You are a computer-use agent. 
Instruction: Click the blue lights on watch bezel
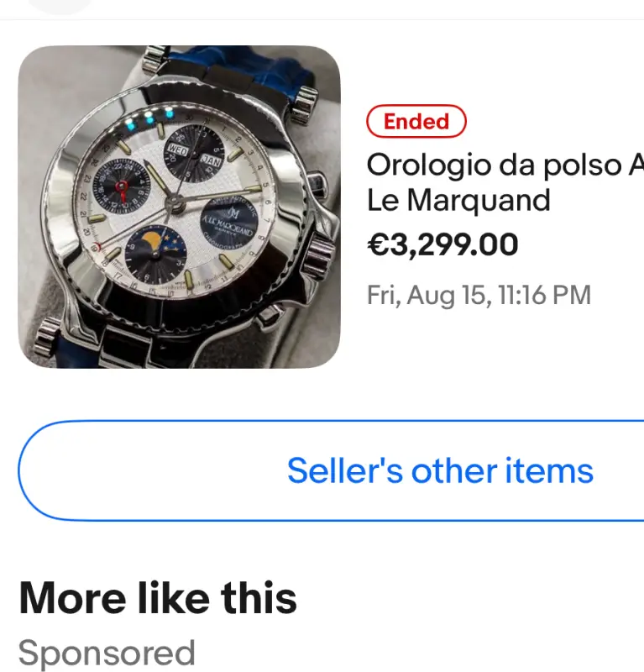click(155, 116)
